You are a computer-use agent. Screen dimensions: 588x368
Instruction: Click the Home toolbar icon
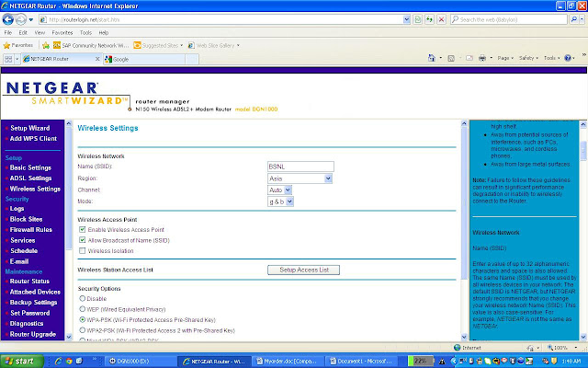[432, 58]
